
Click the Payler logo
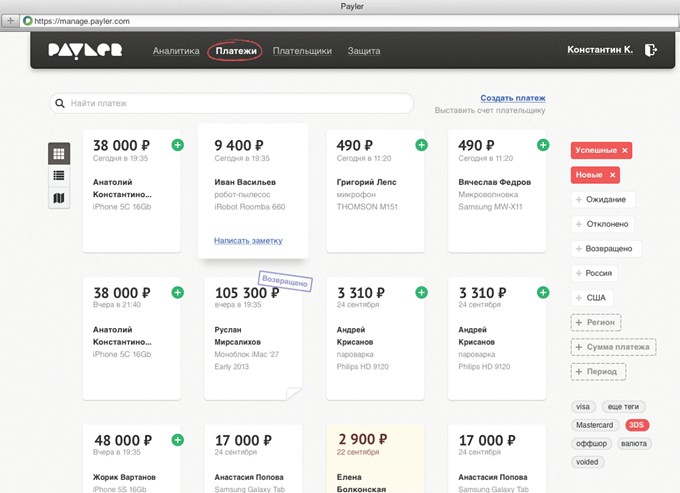point(85,50)
